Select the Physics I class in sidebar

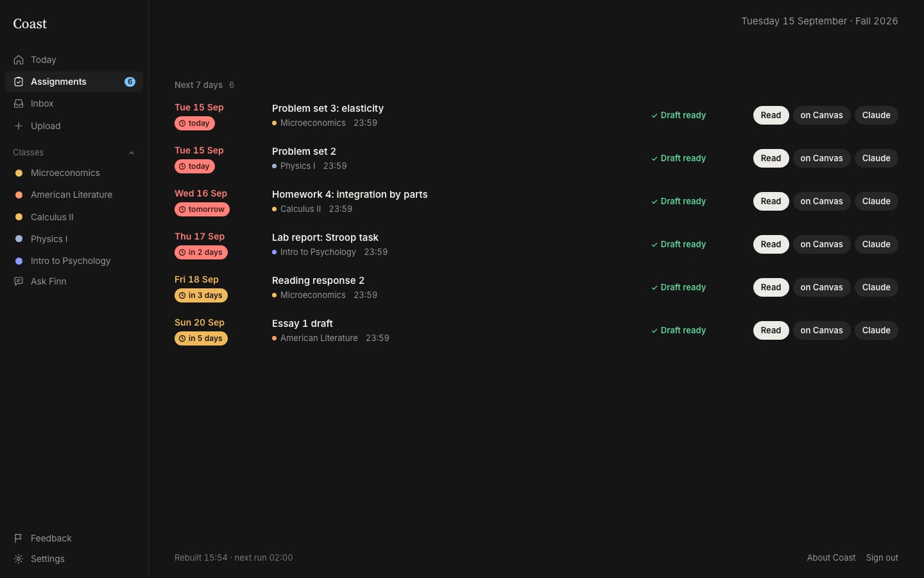click(x=74, y=239)
